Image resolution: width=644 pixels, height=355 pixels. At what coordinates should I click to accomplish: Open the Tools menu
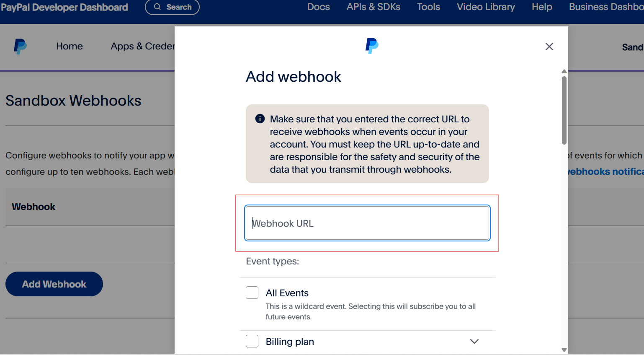click(428, 7)
